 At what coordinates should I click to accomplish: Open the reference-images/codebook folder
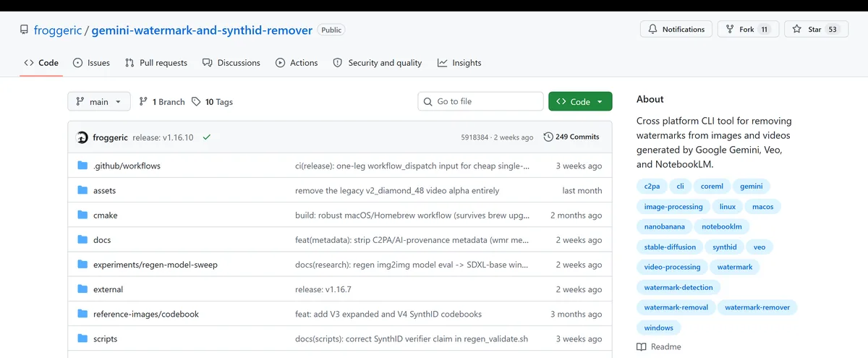pyautogui.click(x=146, y=314)
